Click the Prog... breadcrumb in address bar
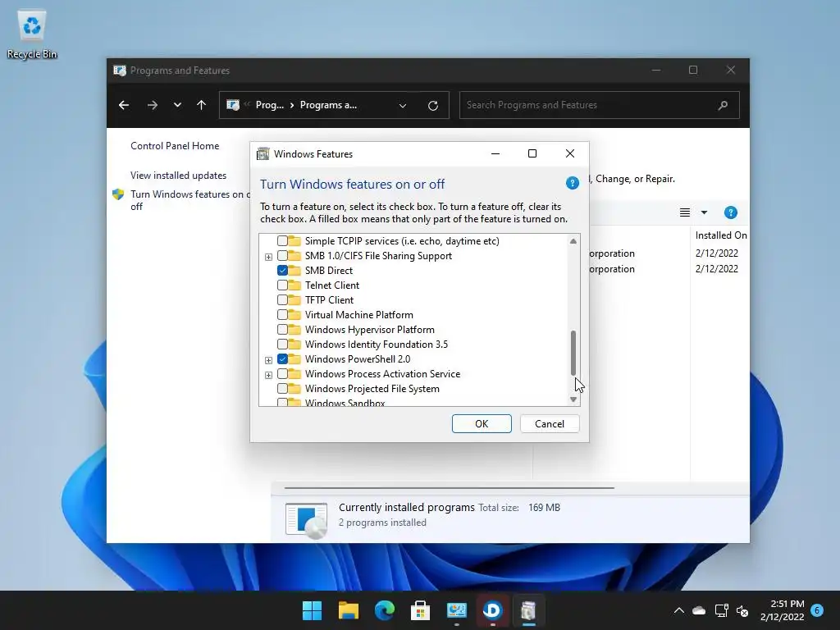Screen dimensions: 840x630 coord(269,105)
